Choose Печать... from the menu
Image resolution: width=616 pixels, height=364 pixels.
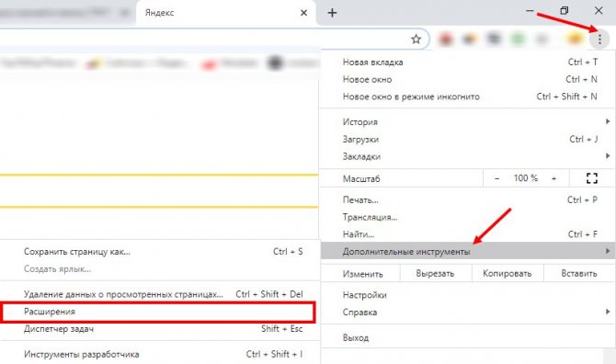(467, 199)
